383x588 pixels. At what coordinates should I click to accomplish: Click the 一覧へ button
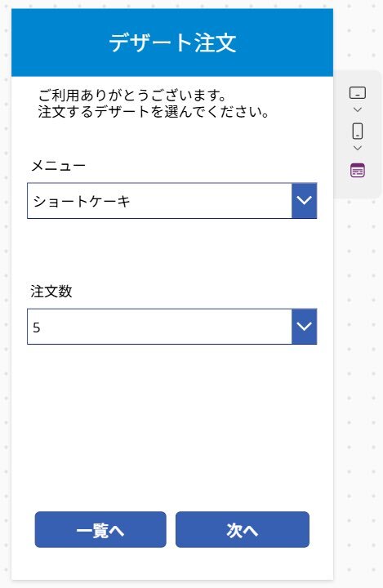coord(100,529)
